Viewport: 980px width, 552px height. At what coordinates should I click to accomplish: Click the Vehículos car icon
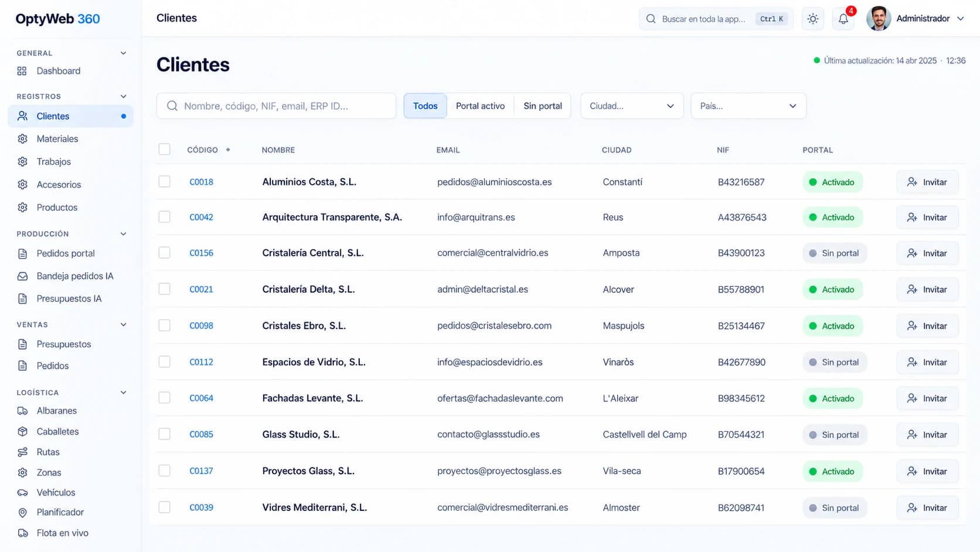pyautogui.click(x=22, y=493)
